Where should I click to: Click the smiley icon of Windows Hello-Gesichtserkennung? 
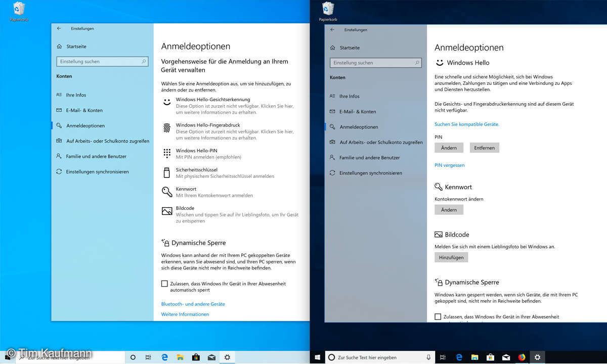pos(167,102)
